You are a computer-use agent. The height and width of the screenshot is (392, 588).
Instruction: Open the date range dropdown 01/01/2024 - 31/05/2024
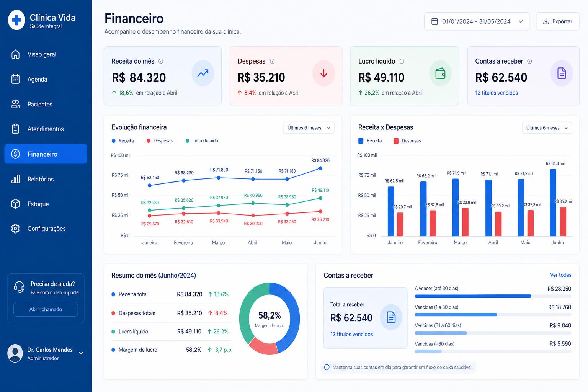point(477,21)
